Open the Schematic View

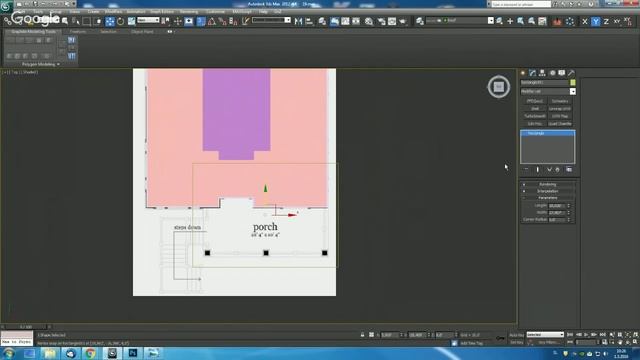coord(356,21)
